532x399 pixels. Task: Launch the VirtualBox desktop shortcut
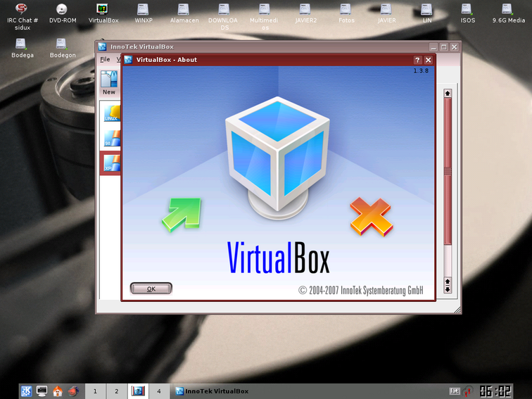[x=103, y=13]
